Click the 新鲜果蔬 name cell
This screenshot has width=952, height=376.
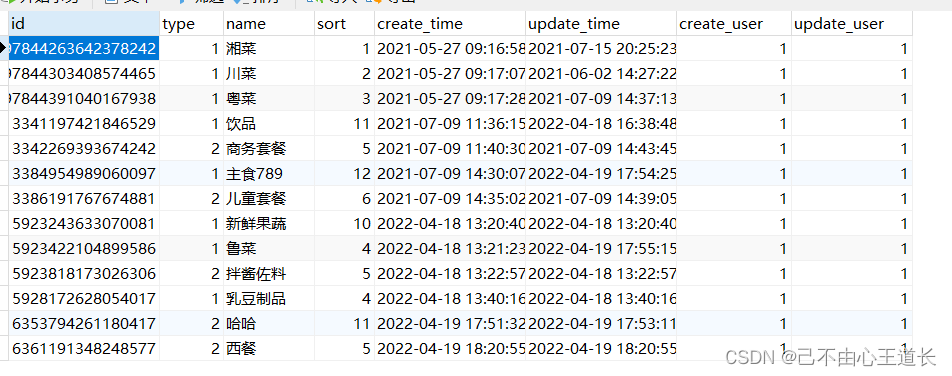click(268, 224)
